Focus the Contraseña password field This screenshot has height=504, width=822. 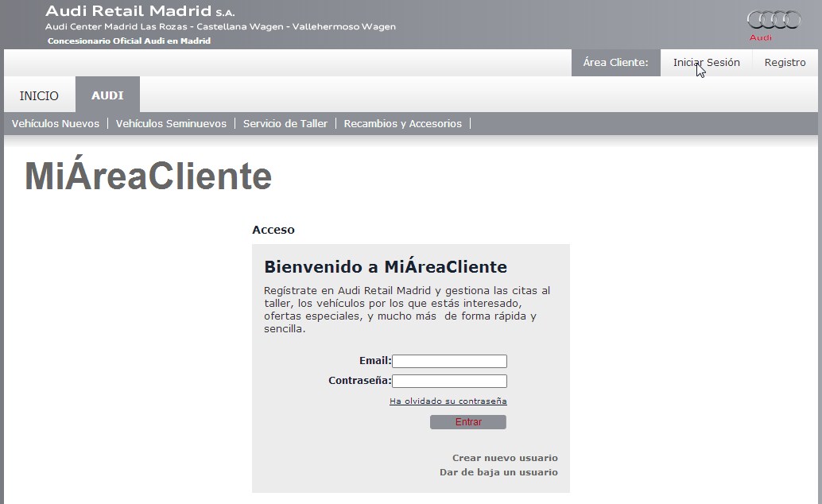click(449, 381)
